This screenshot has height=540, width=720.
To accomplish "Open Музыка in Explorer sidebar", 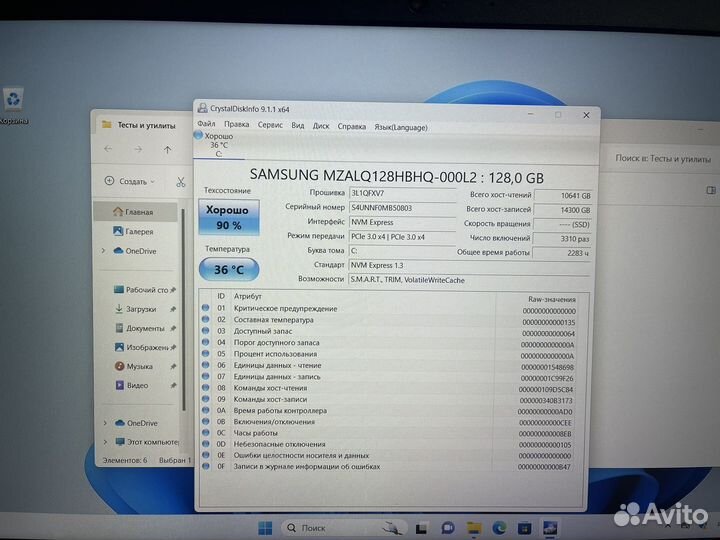I will point(134,366).
